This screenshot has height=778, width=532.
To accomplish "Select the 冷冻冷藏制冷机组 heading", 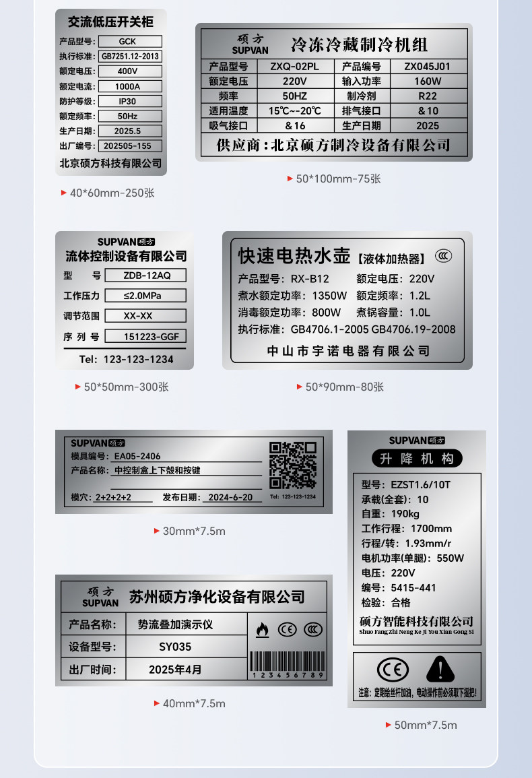I will 360,44.
